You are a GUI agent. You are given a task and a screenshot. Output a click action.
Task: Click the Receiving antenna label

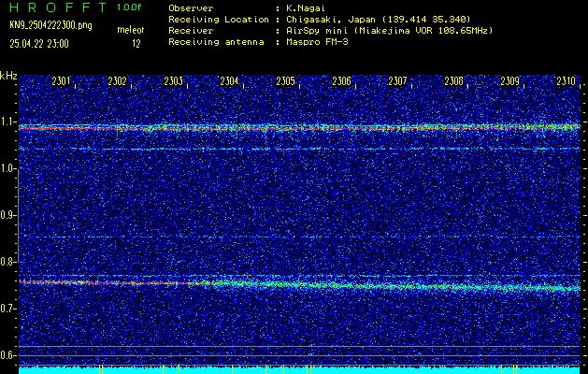(216, 42)
